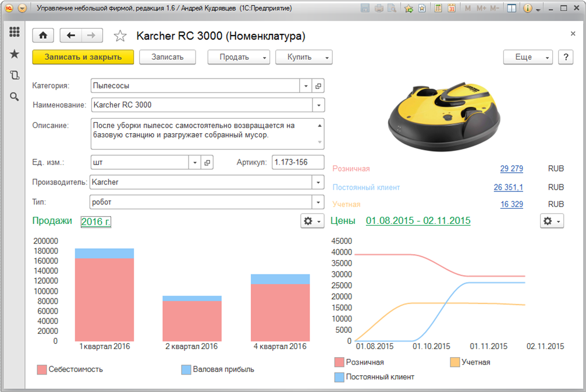Open Favorites star in left sidebar
Screen dimensions: 586x392
click(15, 54)
